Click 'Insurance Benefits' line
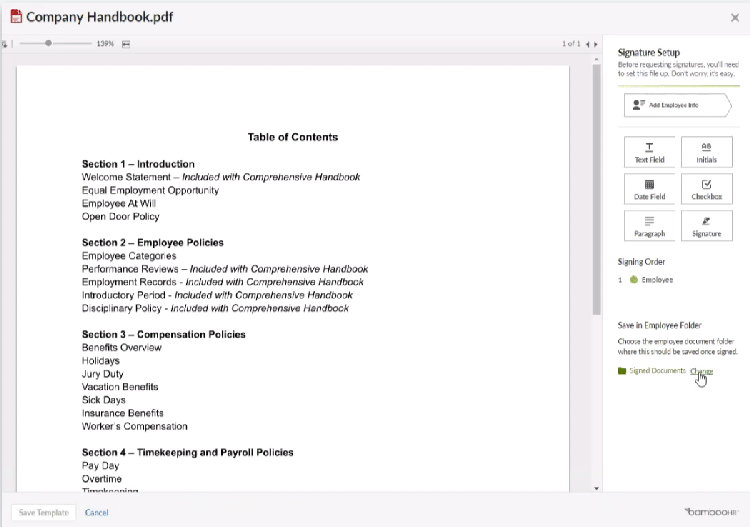The height and width of the screenshot is (527, 750). point(122,413)
